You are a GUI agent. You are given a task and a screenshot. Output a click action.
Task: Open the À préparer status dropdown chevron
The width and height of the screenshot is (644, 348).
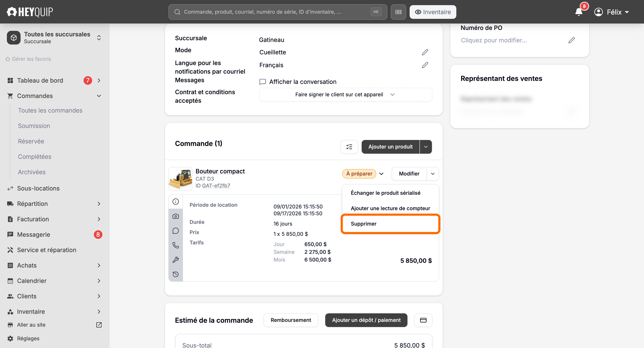[x=381, y=174]
